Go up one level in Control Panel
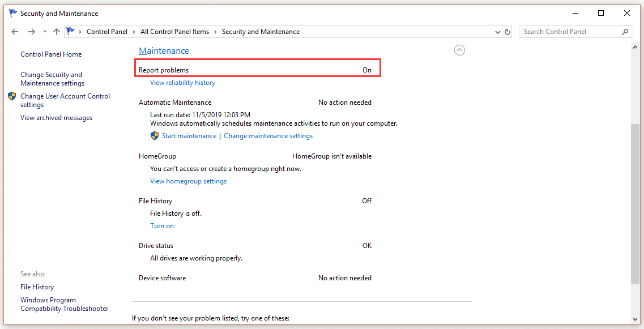 57,32
